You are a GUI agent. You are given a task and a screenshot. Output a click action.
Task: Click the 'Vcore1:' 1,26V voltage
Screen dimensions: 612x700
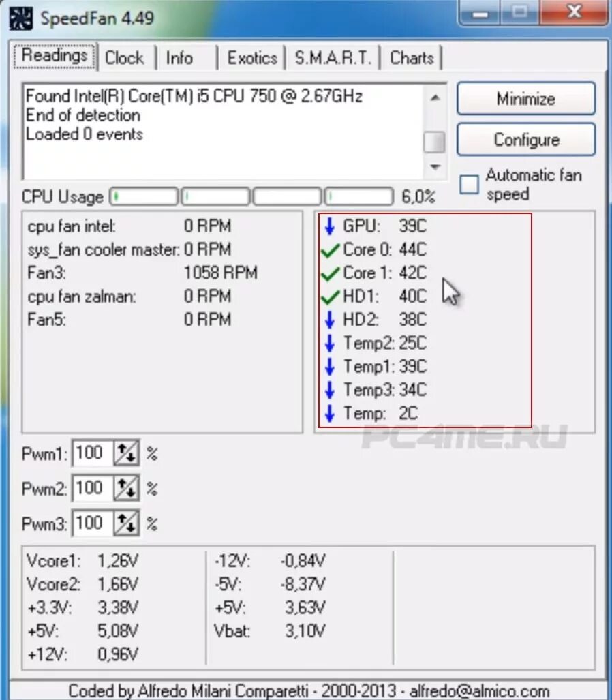82,561
